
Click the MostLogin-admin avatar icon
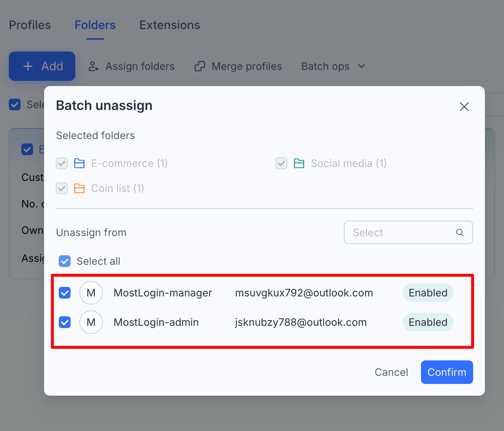point(91,322)
